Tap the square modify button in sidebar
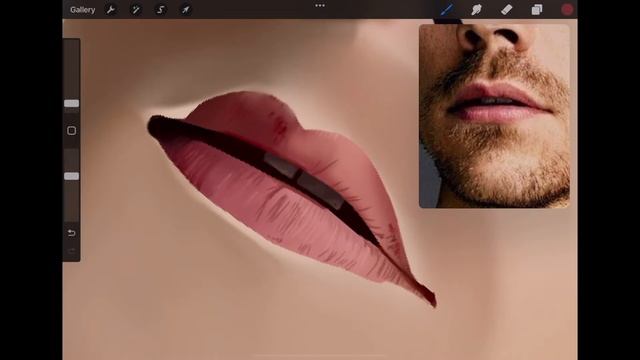Screen dimensions: 640x360 pos(71,131)
